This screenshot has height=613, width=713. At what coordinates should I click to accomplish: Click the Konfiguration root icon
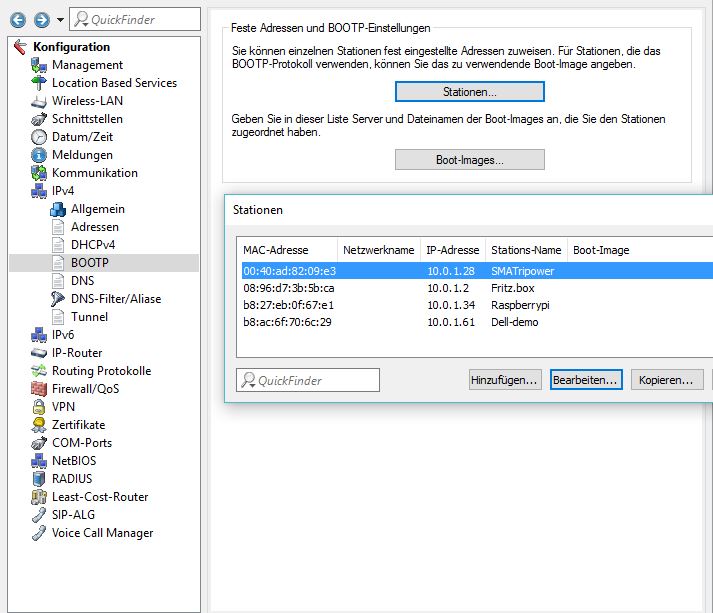pyautogui.click(x=20, y=46)
